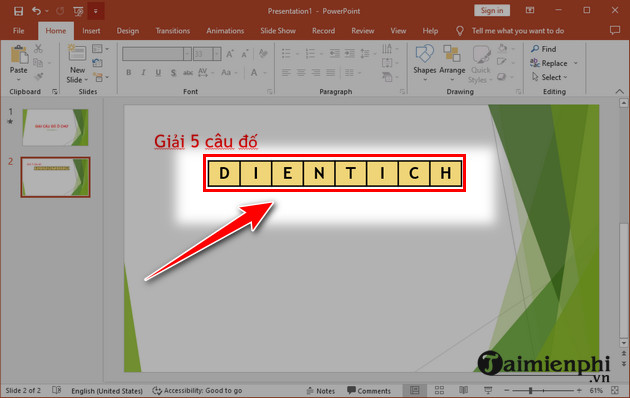
Task: Open Character Spacing dropdown
Action: (x=205, y=73)
